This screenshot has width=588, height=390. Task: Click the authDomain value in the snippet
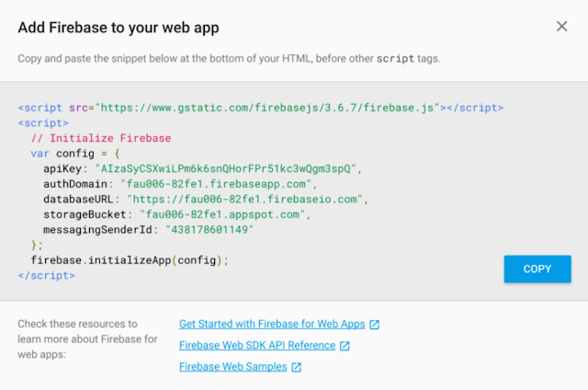click(x=216, y=184)
